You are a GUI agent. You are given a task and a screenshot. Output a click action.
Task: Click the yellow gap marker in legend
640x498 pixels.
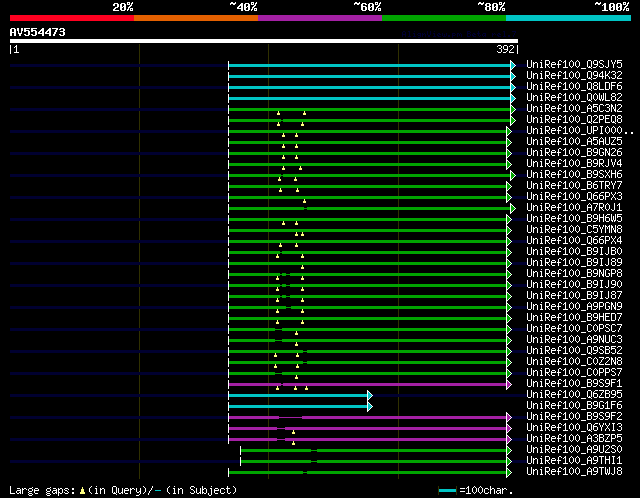pos(82,490)
